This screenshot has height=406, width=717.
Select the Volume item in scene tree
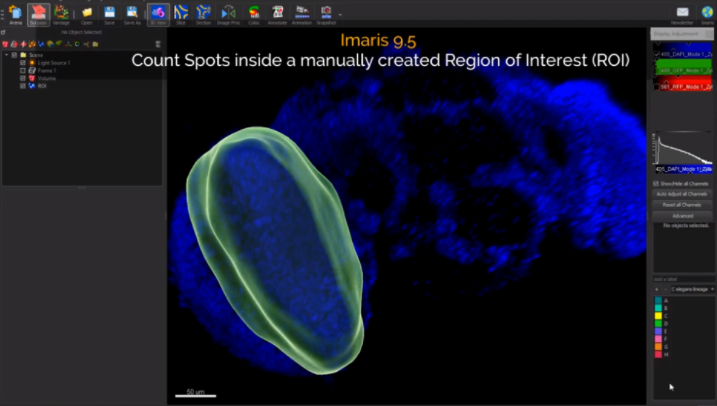(x=47, y=78)
